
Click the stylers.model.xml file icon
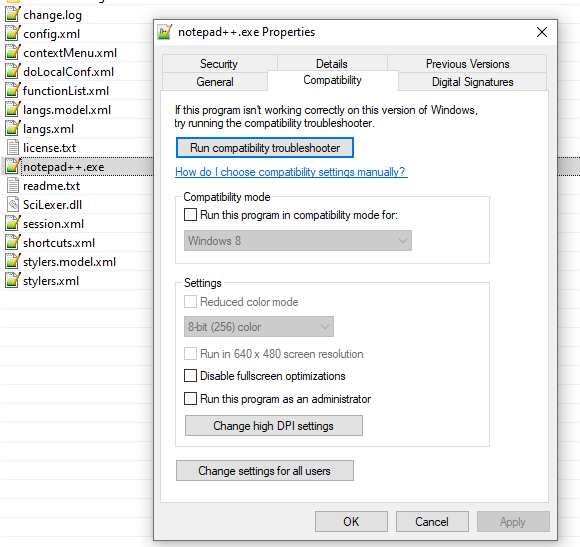tap(13, 262)
